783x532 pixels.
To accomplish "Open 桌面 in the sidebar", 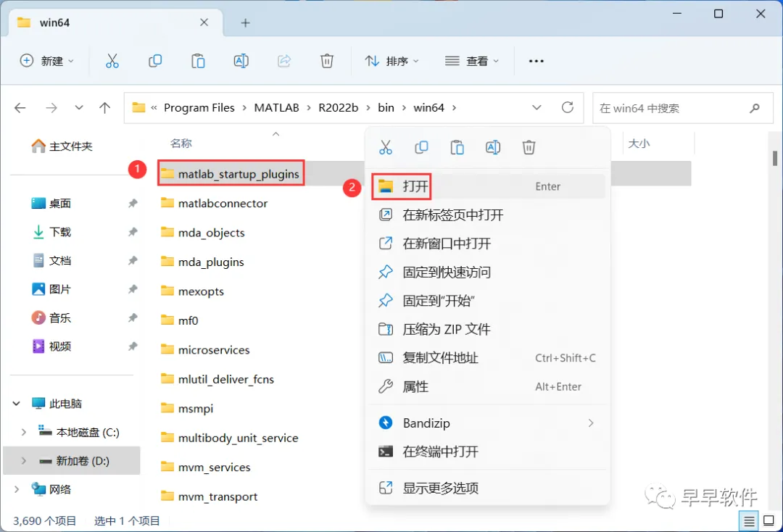I will point(51,204).
